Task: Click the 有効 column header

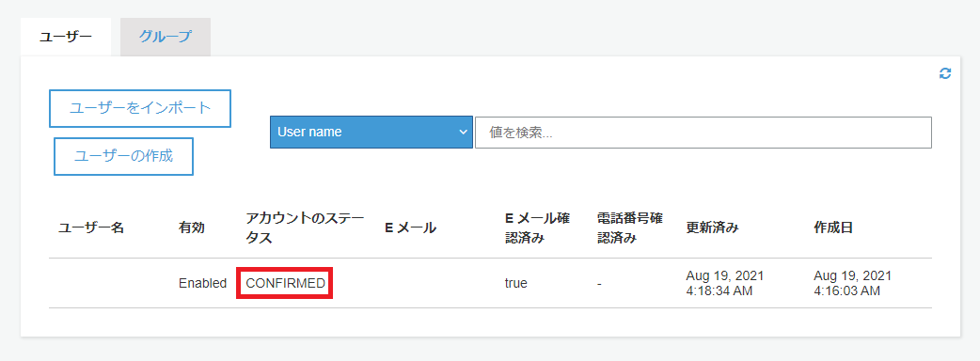Action: (x=191, y=228)
